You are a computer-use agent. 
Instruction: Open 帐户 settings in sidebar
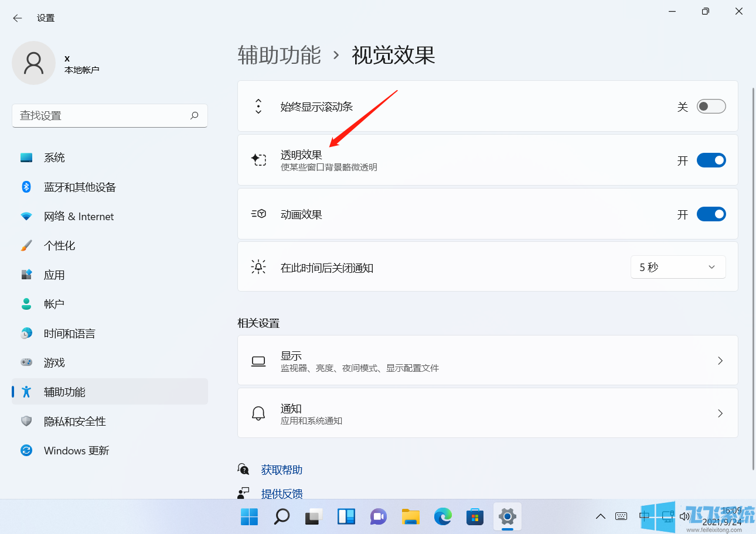coord(55,303)
